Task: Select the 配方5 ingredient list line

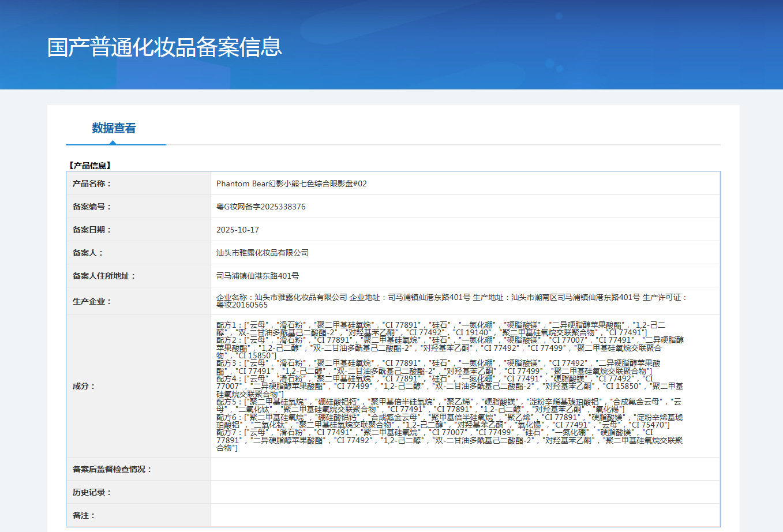Action: pos(449,405)
